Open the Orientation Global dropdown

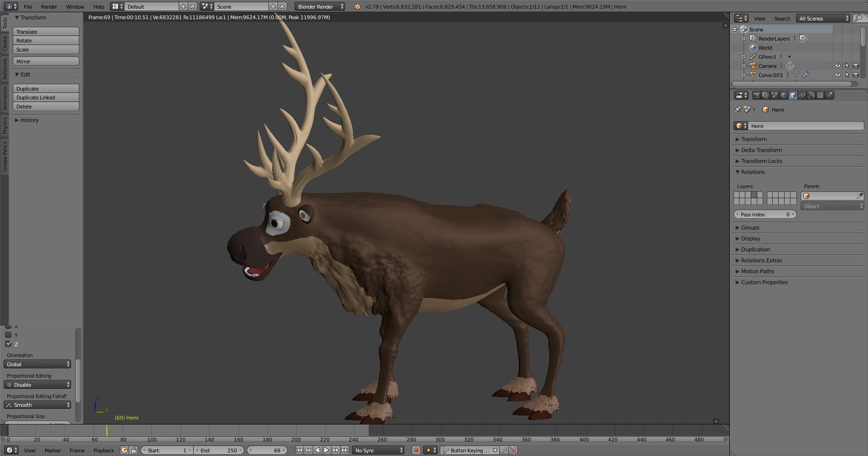(x=37, y=364)
